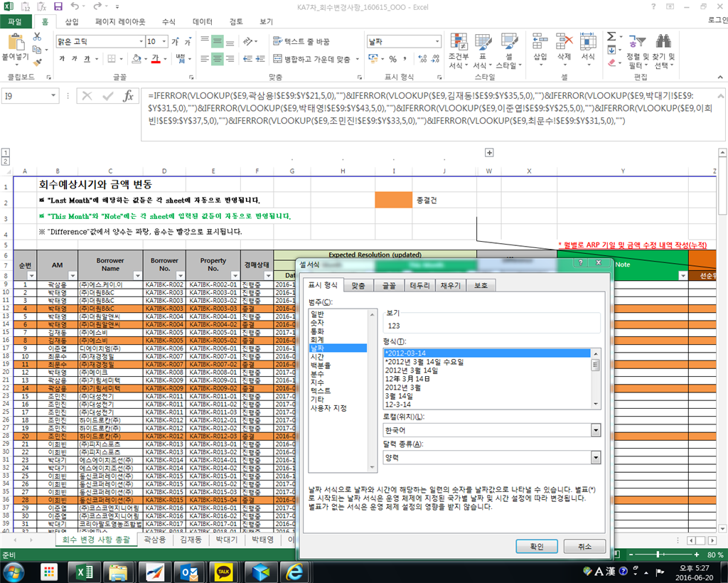The height and width of the screenshot is (583, 728).
Task: Switch to the 테두리 tab in dialog
Action: click(x=419, y=286)
